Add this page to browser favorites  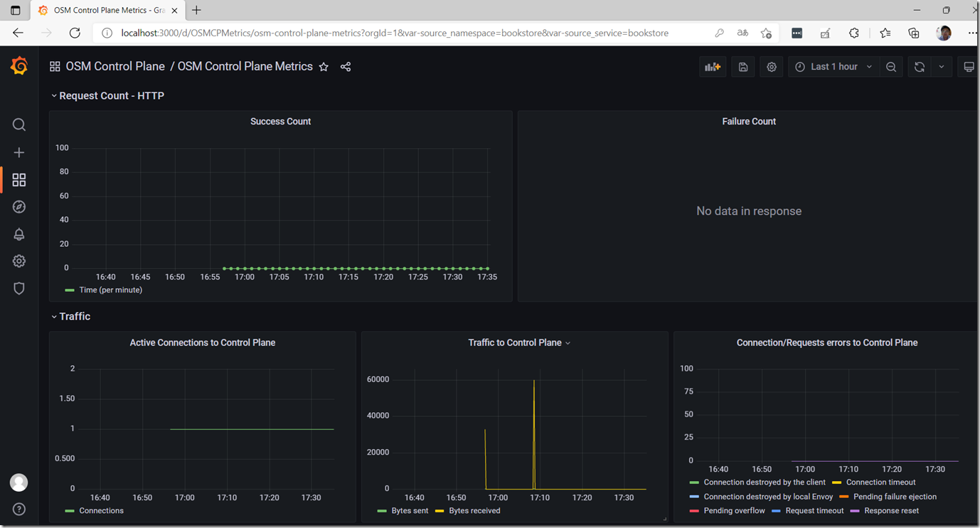[x=766, y=33]
